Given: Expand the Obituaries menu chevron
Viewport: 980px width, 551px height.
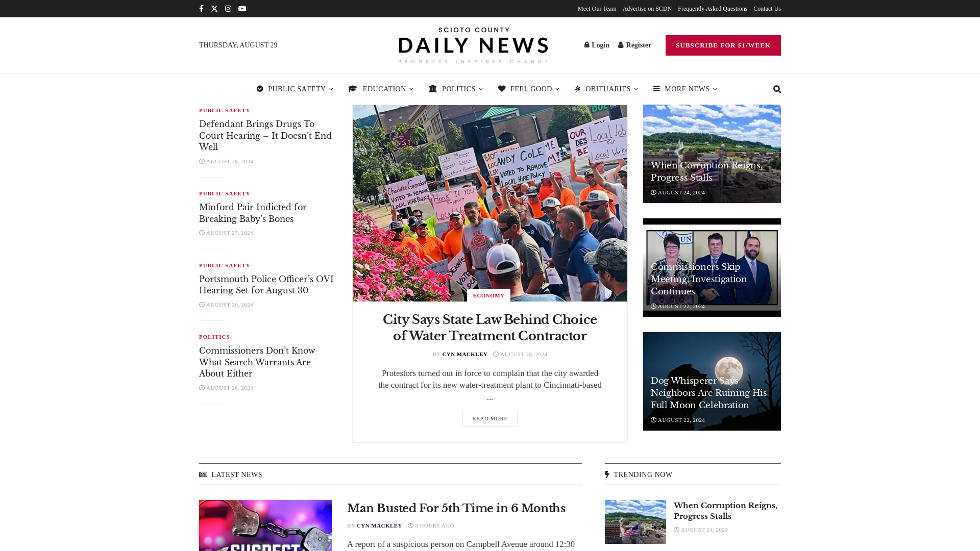Looking at the screenshot, I should [636, 89].
